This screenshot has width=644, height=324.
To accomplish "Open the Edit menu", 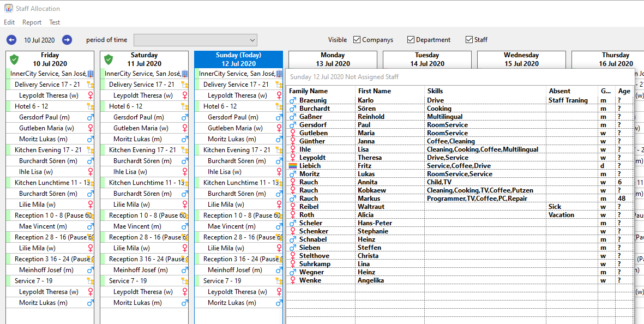I will tap(9, 22).
